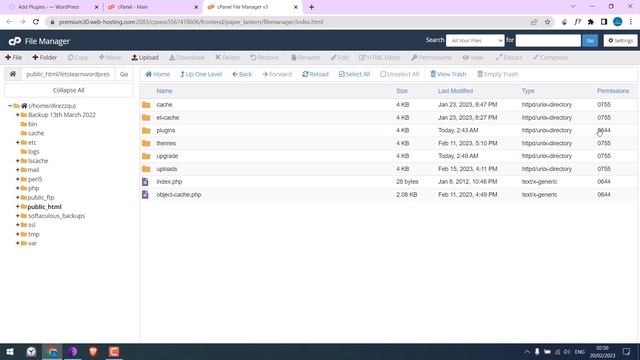Go to Home in the file list navigation
Viewport: 640px width, 360px height.
(157, 74)
